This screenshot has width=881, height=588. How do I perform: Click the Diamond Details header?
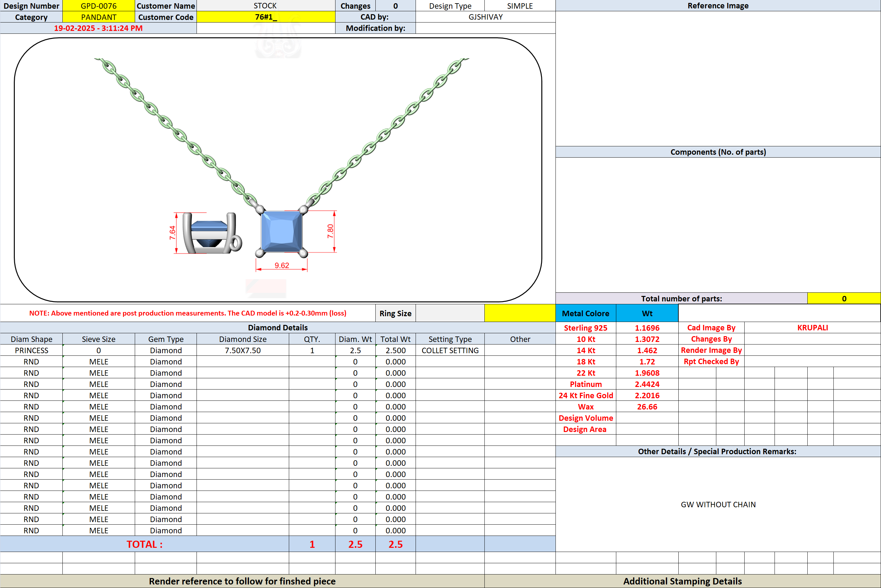(278, 327)
